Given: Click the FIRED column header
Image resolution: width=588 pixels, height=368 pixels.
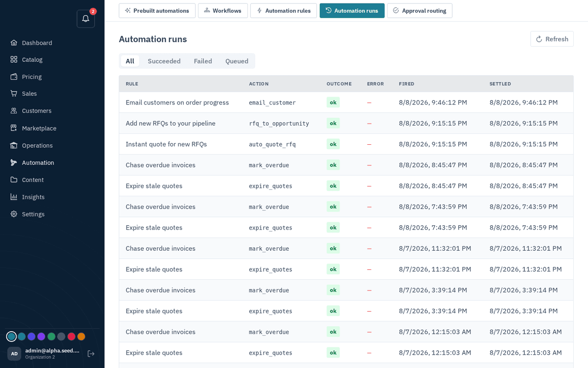Looking at the screenshot, I should [x=407, y=84].
